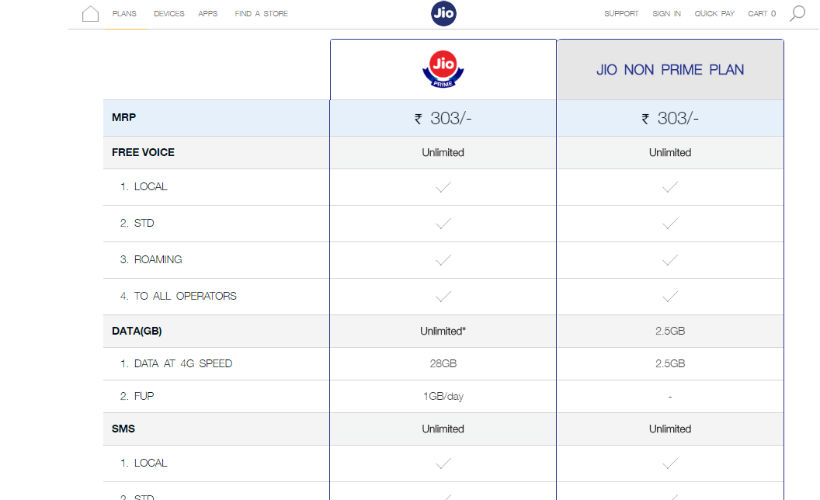This screenshot has height=500, width=820.
Task: Click '2. FUP' row label
Action: [x=137, y=396]
